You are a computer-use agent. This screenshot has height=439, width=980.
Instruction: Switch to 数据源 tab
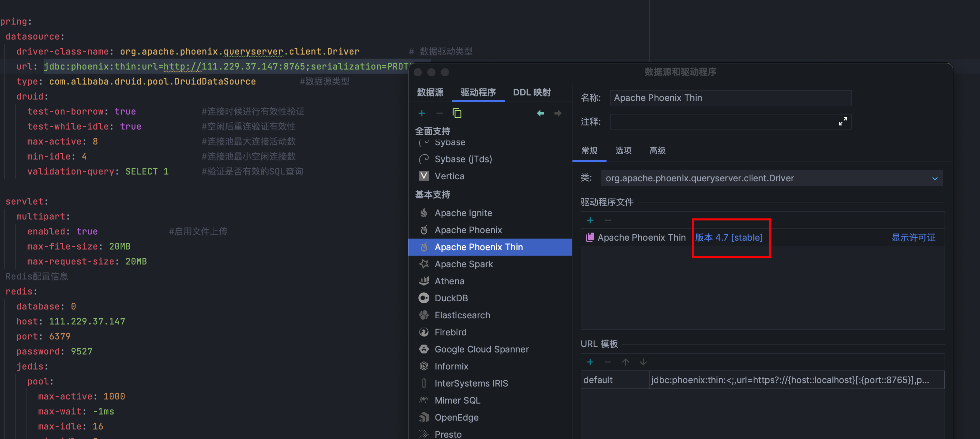tap(430, 92)
